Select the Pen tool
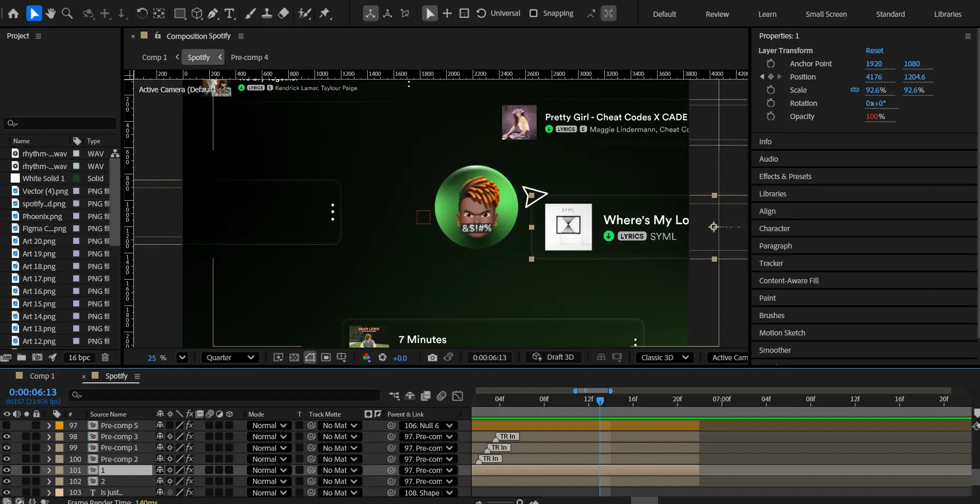The width and height of the screenshot is (980, 504). point(213,14)
